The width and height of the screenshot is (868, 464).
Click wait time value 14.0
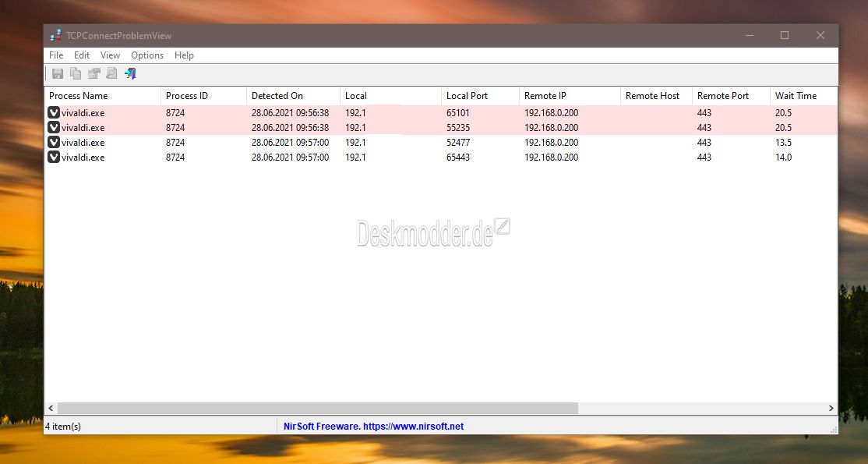(x=783, y=158)
